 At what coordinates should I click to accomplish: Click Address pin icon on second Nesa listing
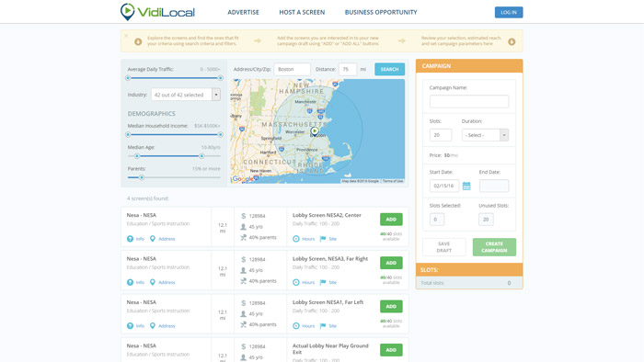pyautogui.click(x=153, y=282)
